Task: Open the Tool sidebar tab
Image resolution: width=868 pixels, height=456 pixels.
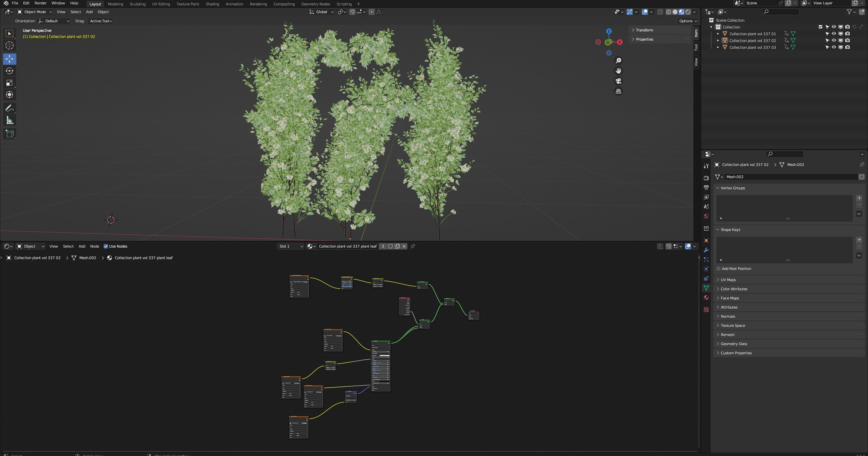Action: pos(696,47)
